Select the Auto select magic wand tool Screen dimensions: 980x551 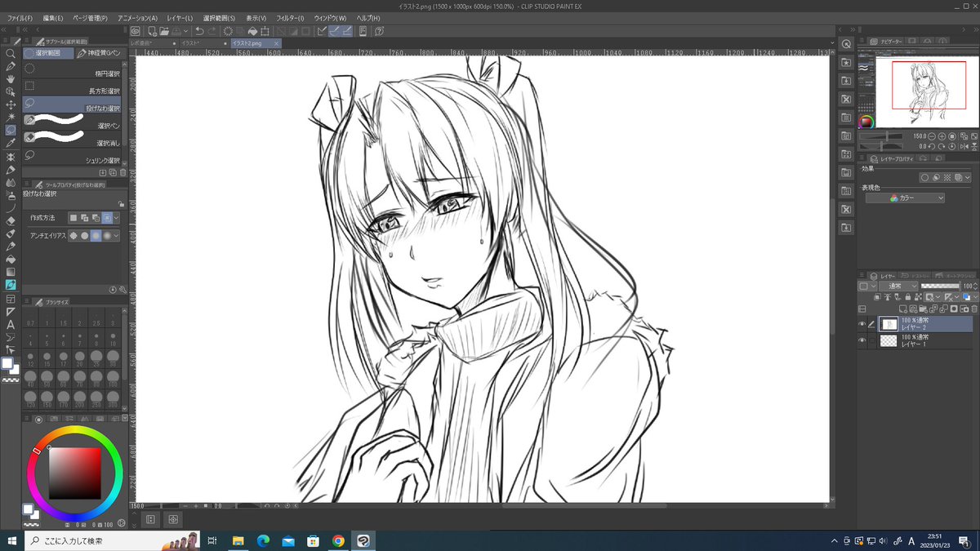[11, 118]
